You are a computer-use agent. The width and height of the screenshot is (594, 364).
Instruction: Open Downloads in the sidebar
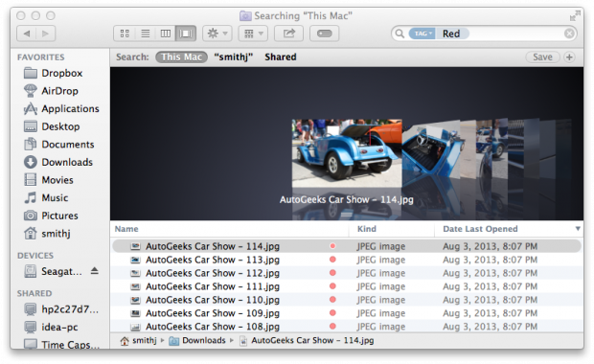point(57,162)
